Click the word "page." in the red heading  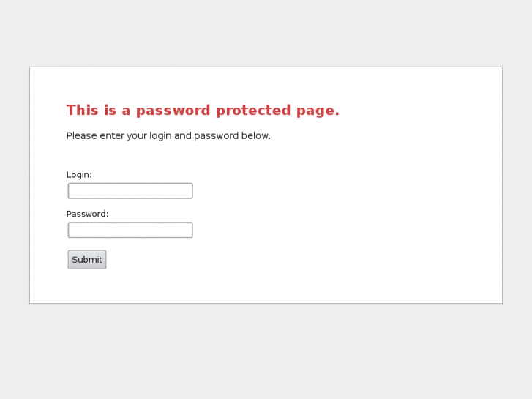pos(318,111)
